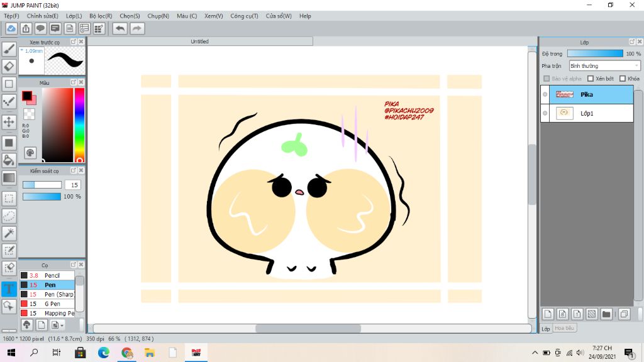The width and height of the screenshot is (644, 362).
Task: Enable the Xén bớt checkbox
Action: [x=591, y=79]
